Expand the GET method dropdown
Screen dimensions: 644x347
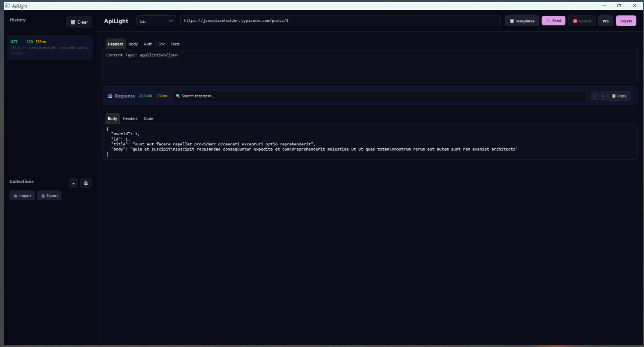[156, 21]
